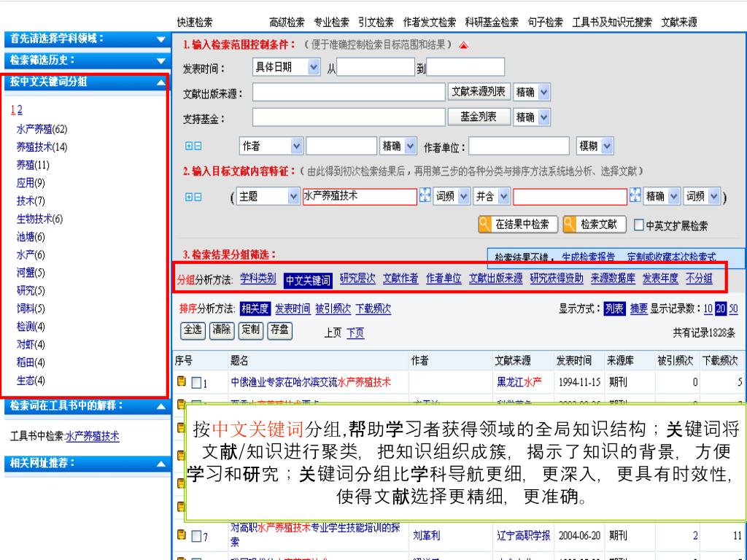Open the 主题 search field dropdown
Viewport: 747px width, 560px height.
[268, 196]
